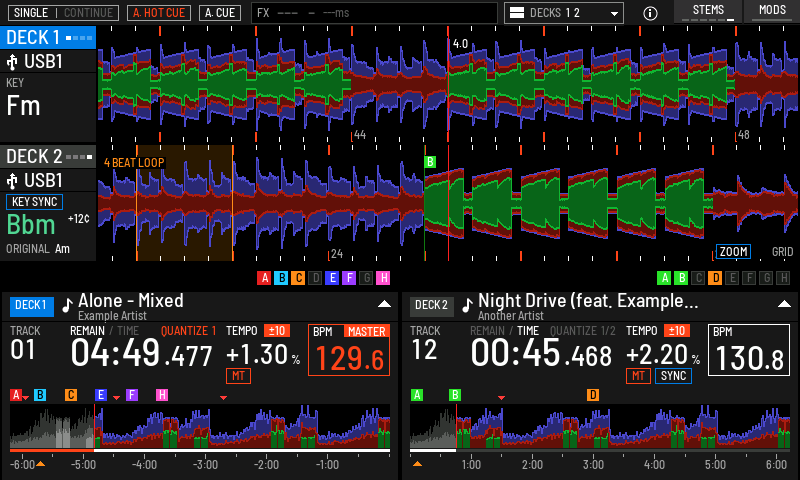Select Deck 1 purple hot cue F in row

coord(349,278)
